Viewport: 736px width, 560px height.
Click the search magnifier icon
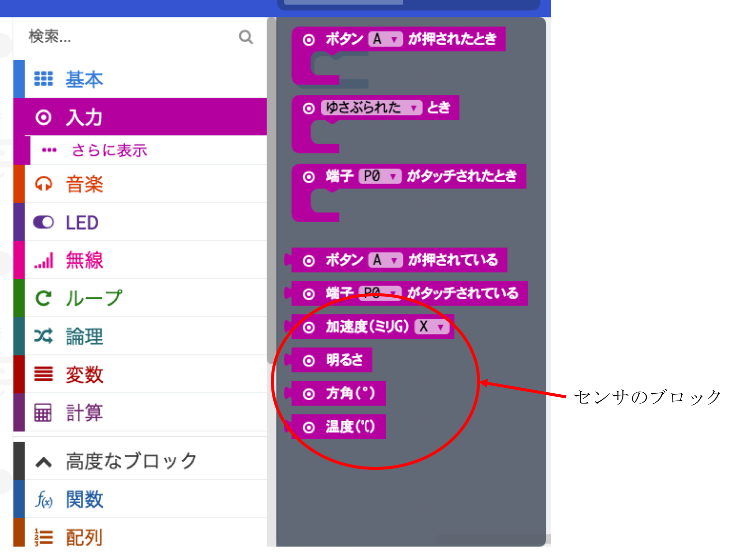[246, 37]
